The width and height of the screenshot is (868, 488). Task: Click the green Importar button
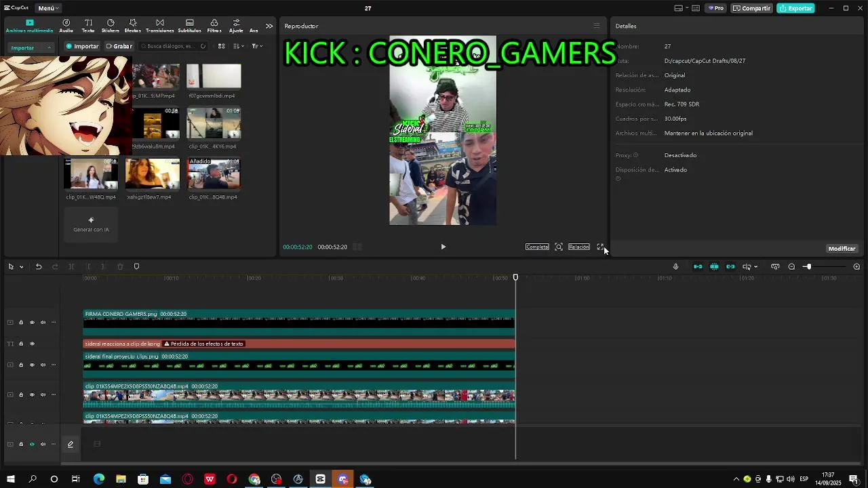point(82,46)
